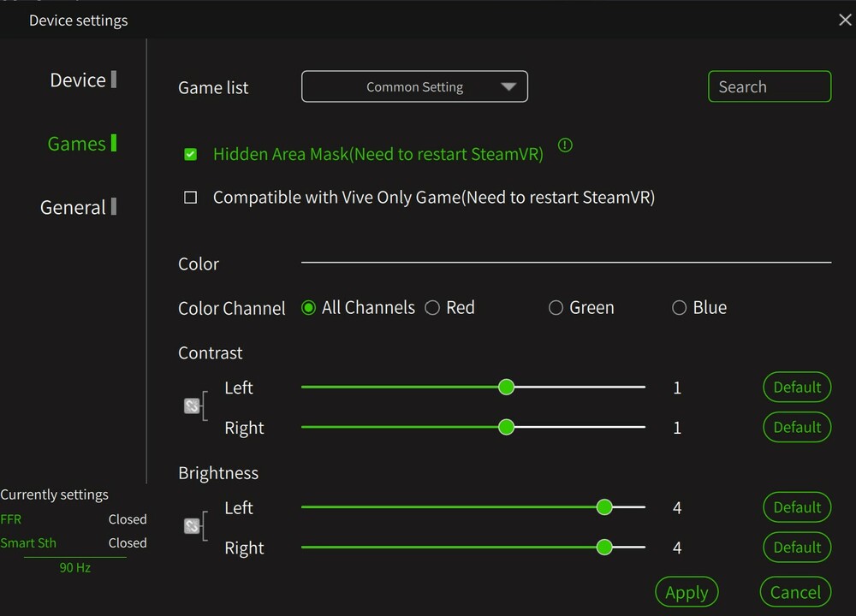Click the Search input field
The width and height of the screenshot is (856, 616).
coord(770,86)
